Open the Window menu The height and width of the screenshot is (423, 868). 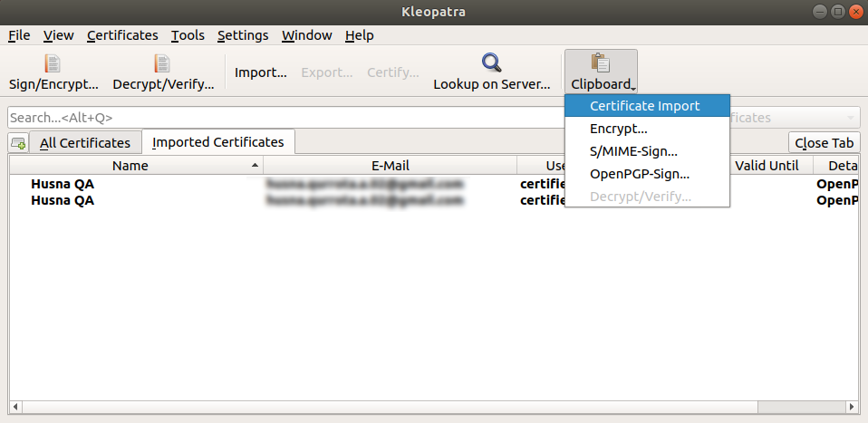(306, 35)
